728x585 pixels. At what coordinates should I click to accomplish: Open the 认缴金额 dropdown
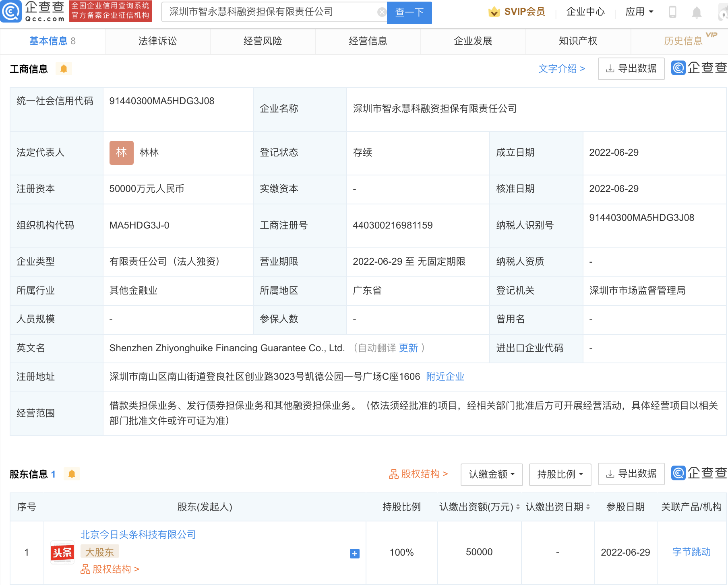tap(491, 474)
